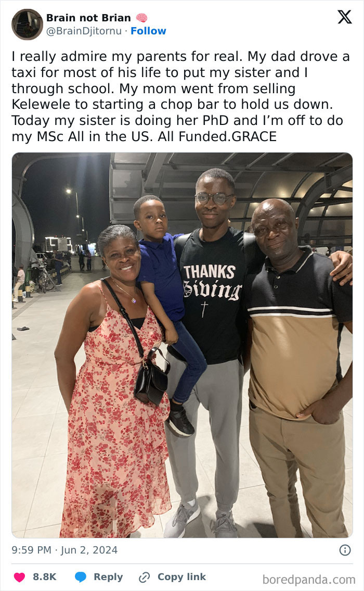Click the Copy link text button
364x591 pixels.
coord(181,577)
